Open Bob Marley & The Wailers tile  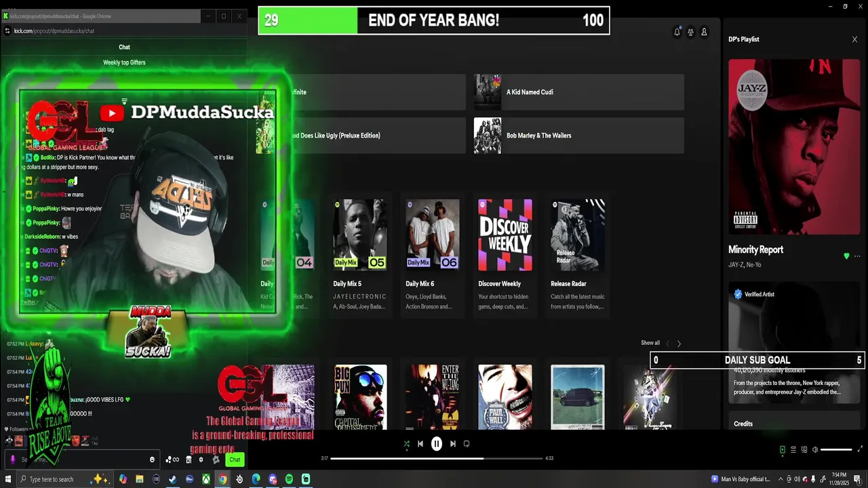coord(578,136)
